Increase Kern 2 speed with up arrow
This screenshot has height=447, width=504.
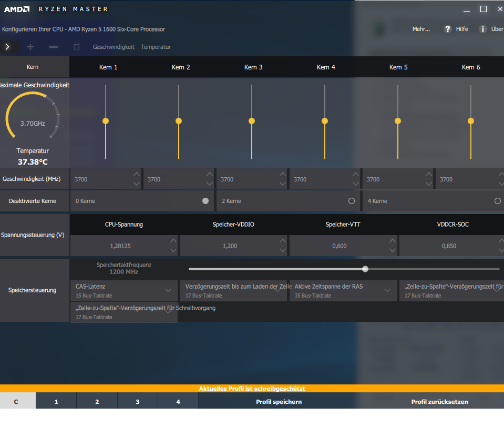[x=210, y=174]
